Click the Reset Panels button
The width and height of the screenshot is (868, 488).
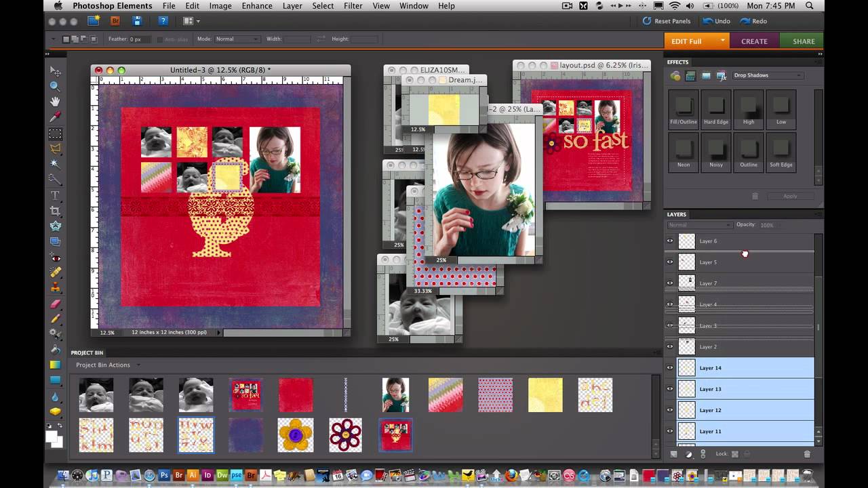(x=667, y=21)
